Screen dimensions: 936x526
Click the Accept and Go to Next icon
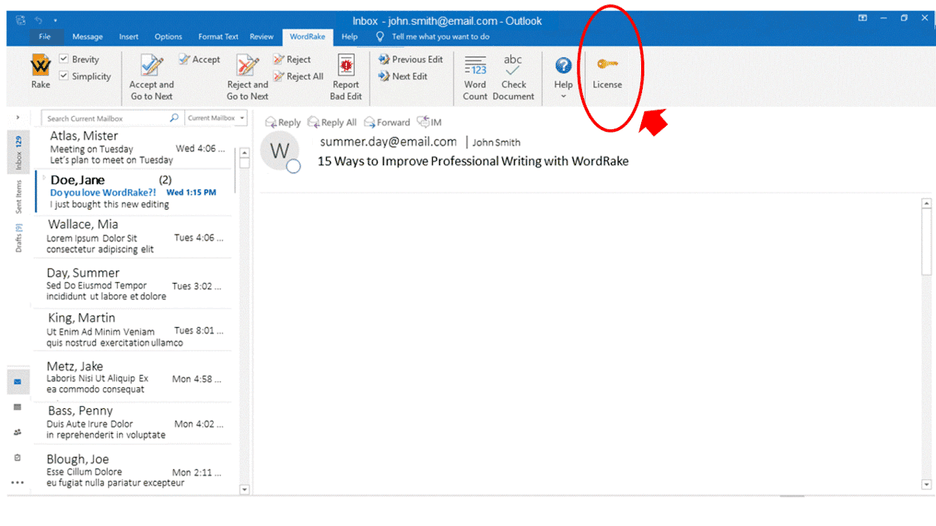(x=151, y=67)
